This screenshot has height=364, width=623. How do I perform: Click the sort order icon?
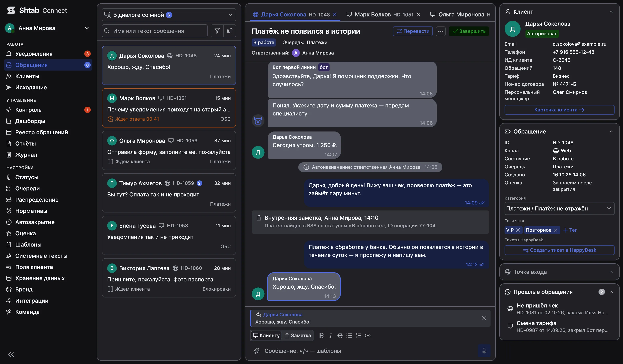coord(229,31)
